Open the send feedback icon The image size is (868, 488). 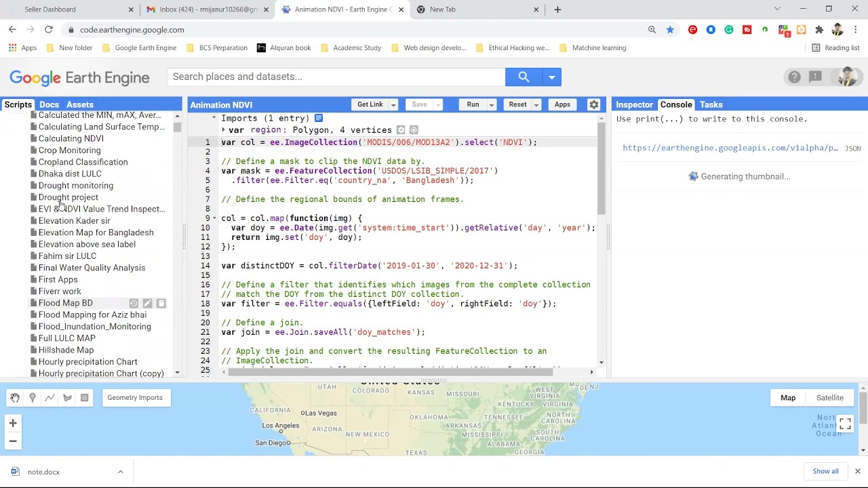point(815,77)
